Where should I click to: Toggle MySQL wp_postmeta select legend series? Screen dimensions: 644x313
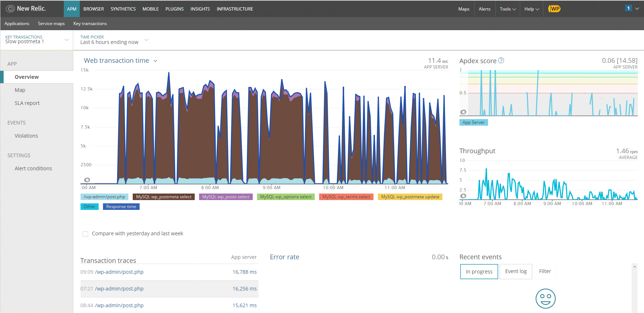164,197
